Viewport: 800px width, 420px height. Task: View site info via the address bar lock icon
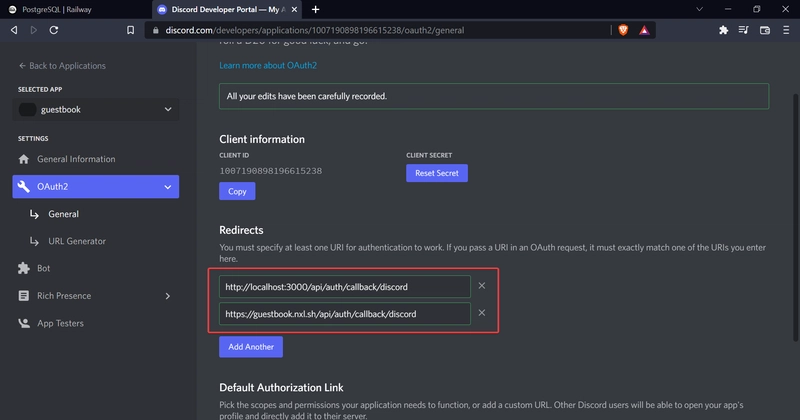pos(156,30)
